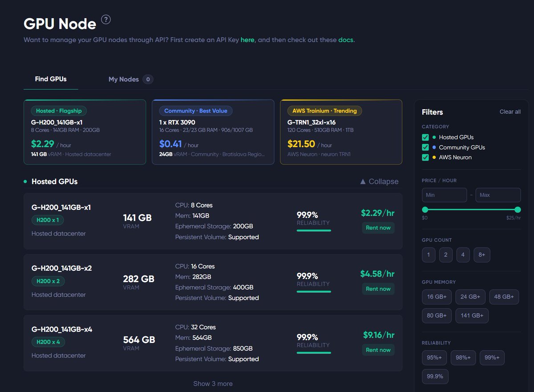534x392 pixels.
Task: Filter GPU memory to 80 GB+
Action: click(x=437, y=316)
